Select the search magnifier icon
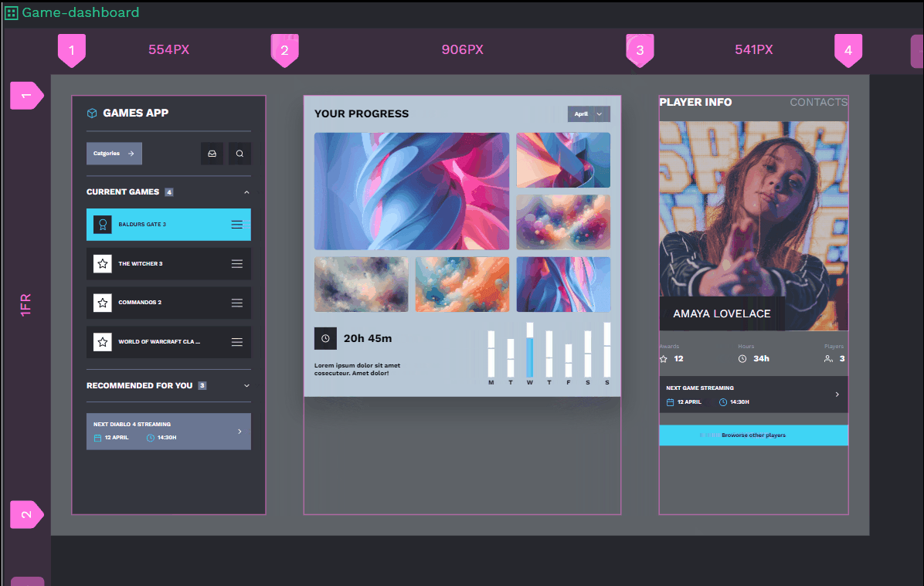924x586 pixels. [x=239, y=153]
